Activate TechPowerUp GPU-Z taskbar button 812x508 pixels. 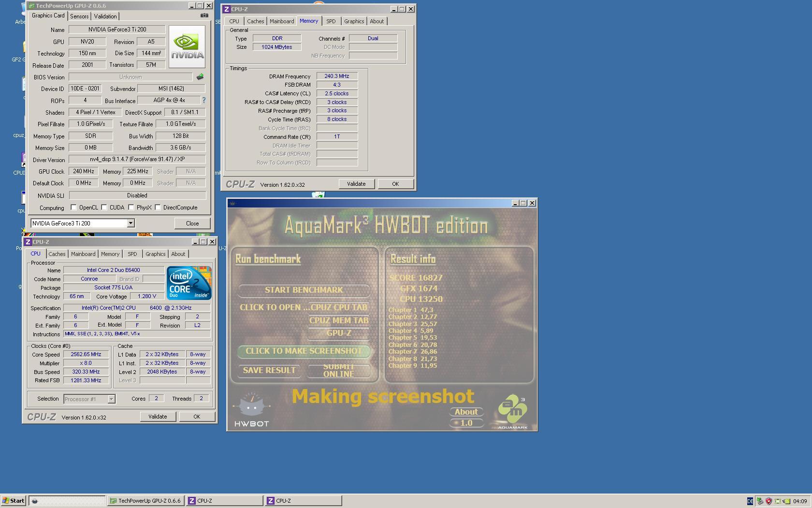pos(145,501)
